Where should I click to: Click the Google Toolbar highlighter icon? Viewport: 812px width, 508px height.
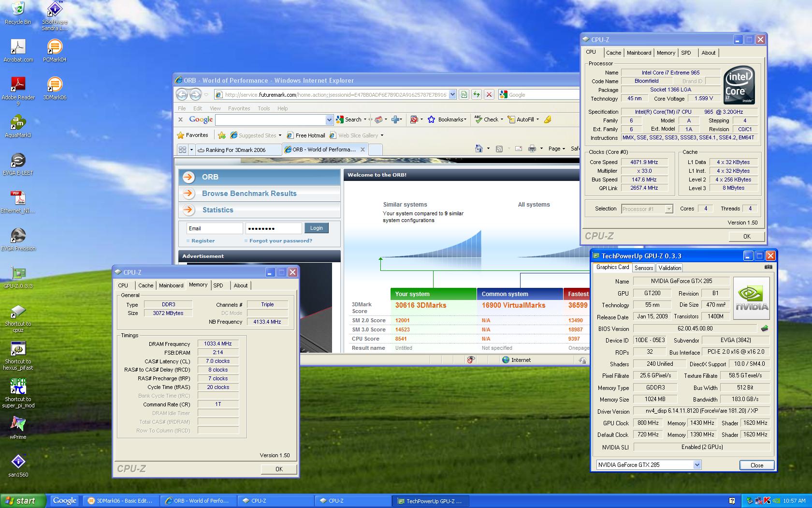[x=548, y=120]
